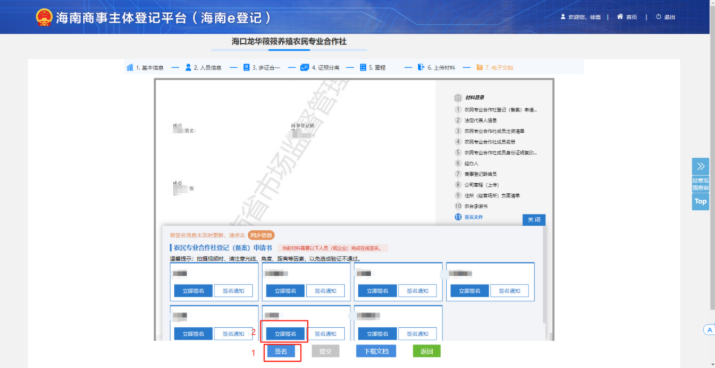Open the 经营范围查询 side tool
715x368 pixels.
pos(700,184)
